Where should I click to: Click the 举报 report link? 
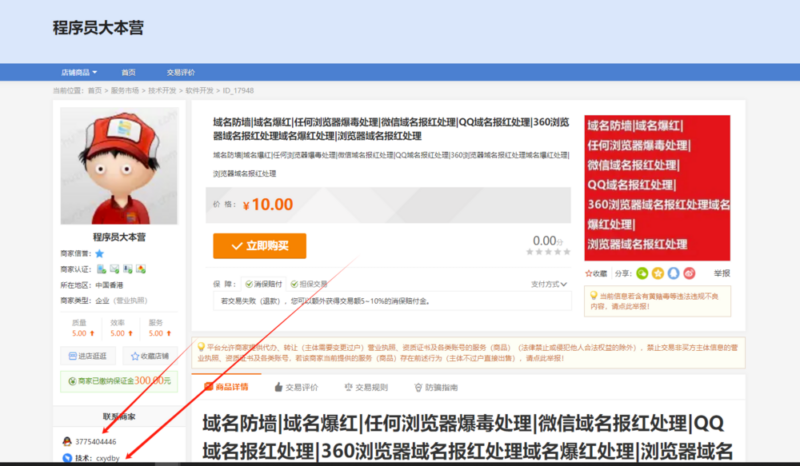tap(722, 274)
